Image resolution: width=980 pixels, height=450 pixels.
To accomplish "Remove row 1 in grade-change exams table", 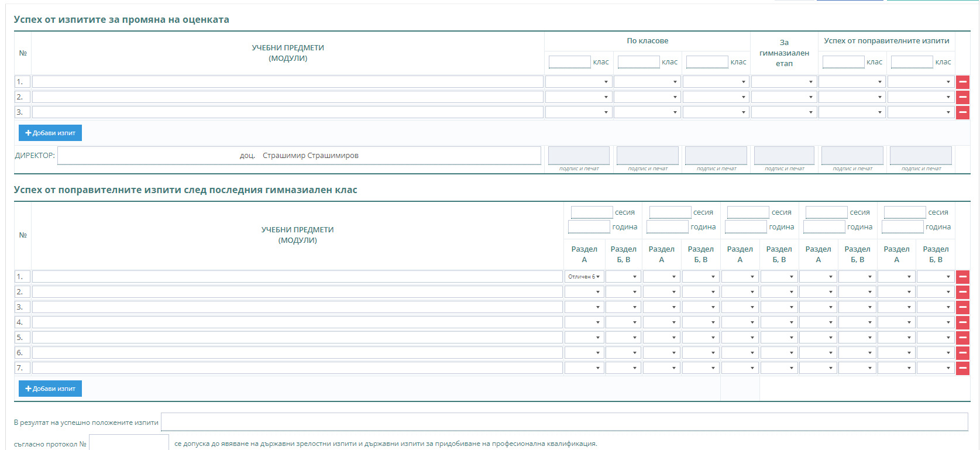I will coord(962,82).
